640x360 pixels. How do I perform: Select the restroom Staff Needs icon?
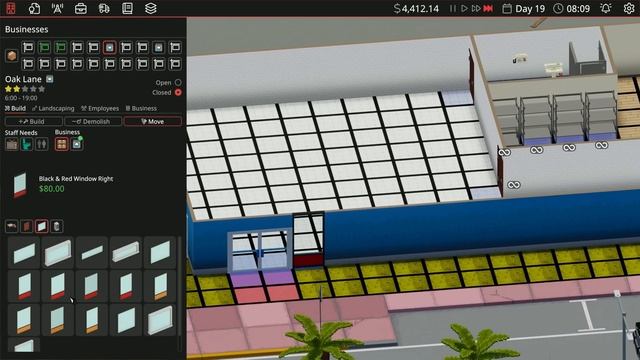(x=41, y=144)
